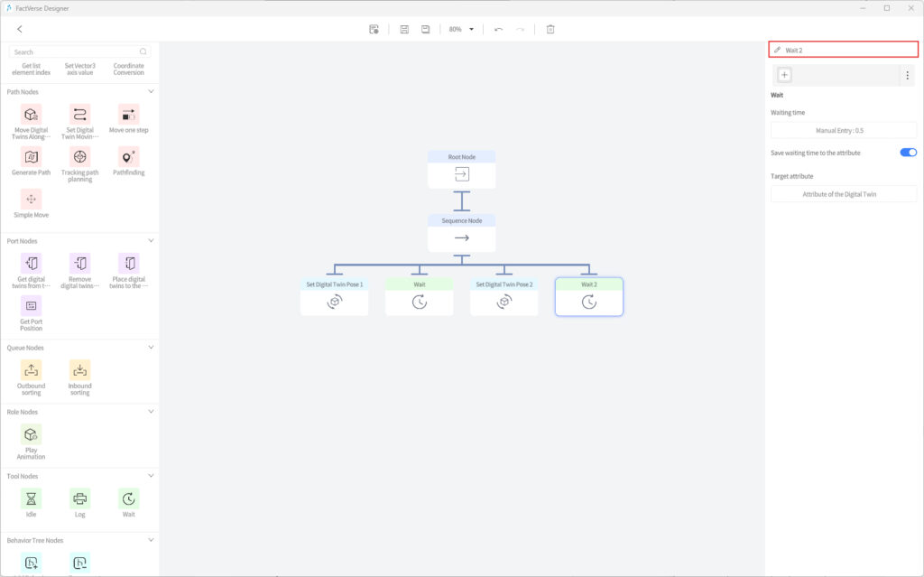Select Set Digital Twin Pose 1 node

point(334,297)
